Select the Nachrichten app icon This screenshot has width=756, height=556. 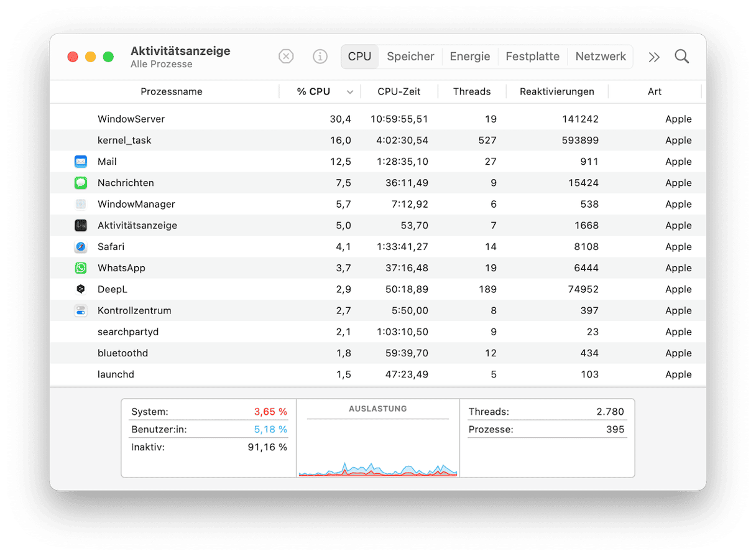pyautogui.click(x=81, y=183)
